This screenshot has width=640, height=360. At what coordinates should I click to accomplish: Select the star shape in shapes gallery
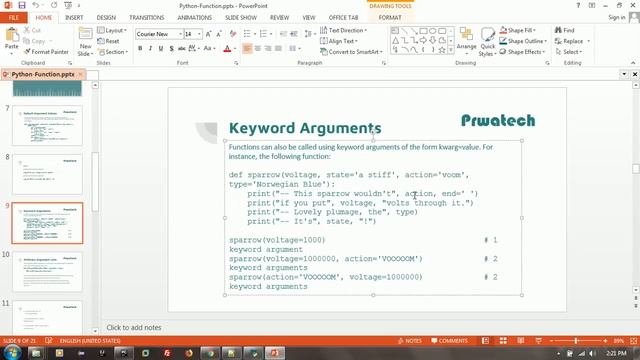click(x=442, y=50)
